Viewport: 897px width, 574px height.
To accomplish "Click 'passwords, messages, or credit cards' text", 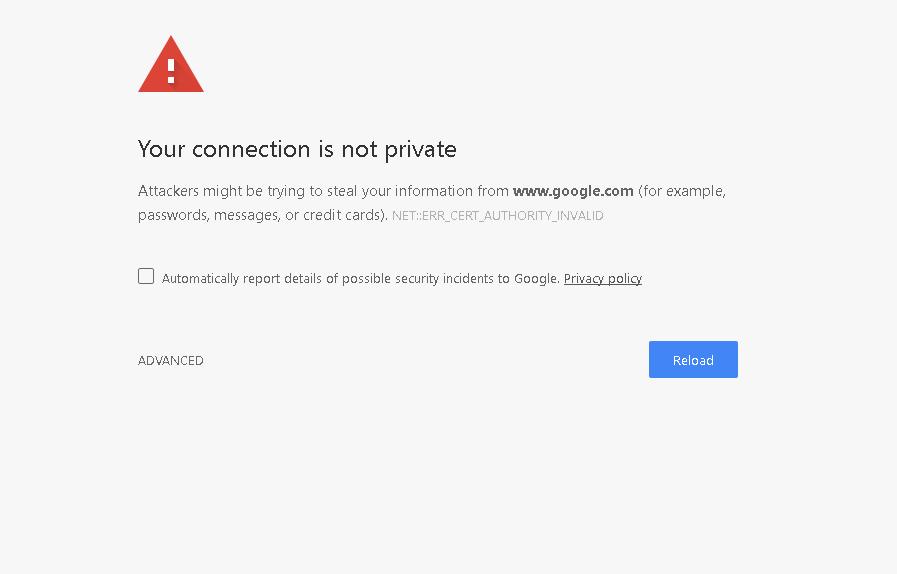I will (x=262, y=215).
